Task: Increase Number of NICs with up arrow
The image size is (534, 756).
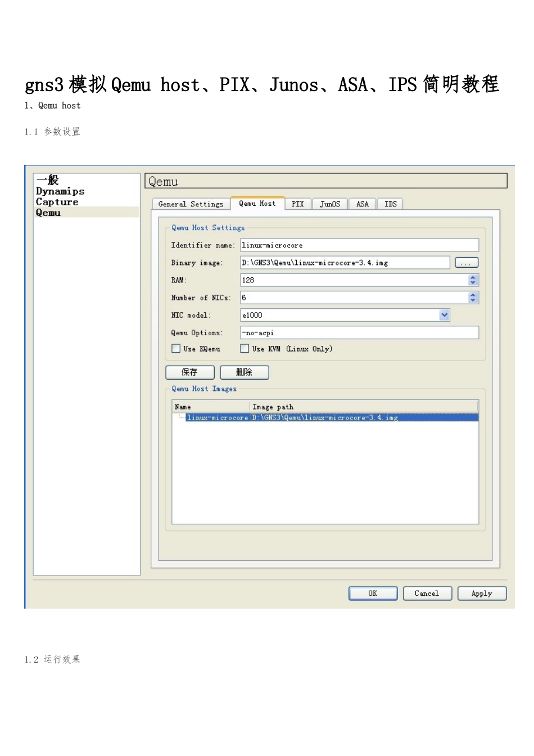Action: click(x=473, y=295)
